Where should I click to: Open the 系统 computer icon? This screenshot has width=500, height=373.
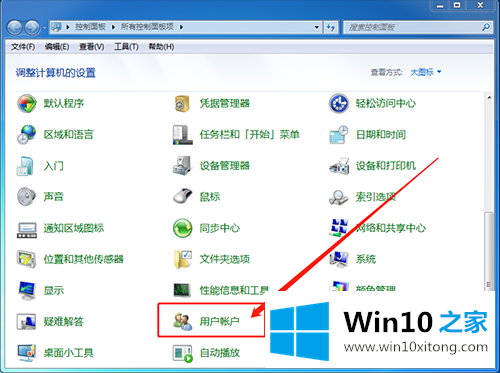(339, 259)
